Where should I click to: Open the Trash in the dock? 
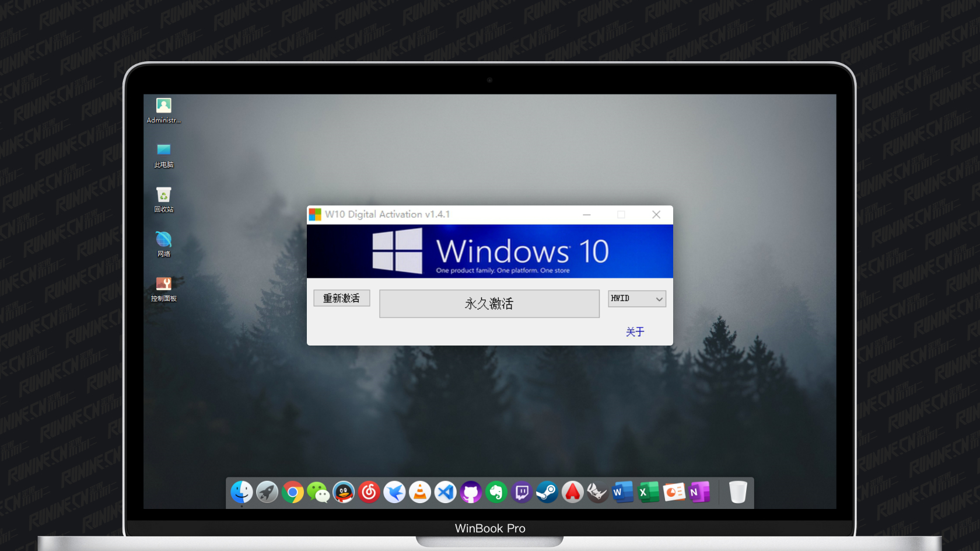coord(738,492)
